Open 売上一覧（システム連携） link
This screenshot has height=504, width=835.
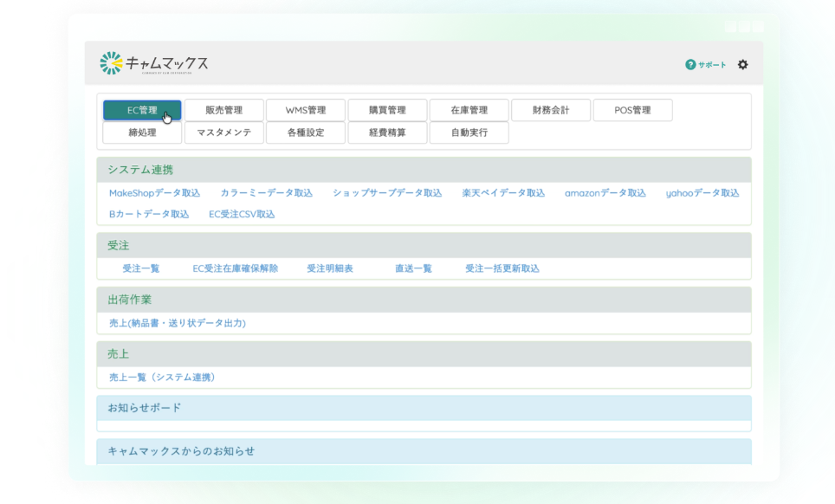[x=162, y=378]
